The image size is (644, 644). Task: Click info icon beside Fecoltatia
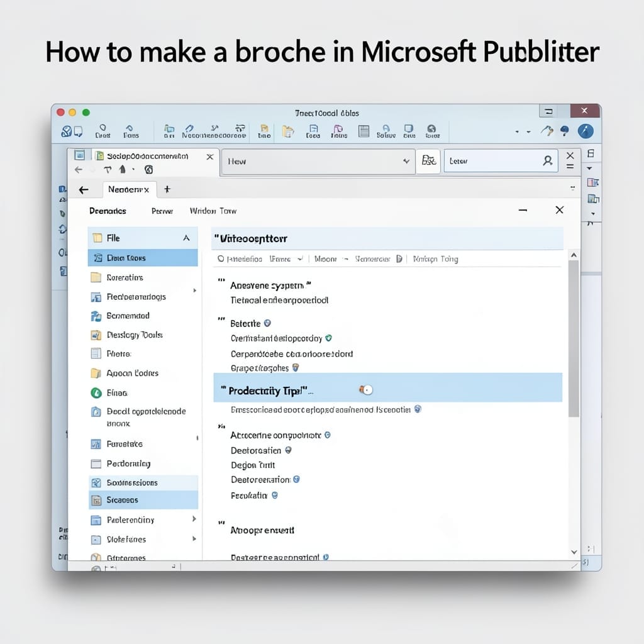tap(275, 496)
